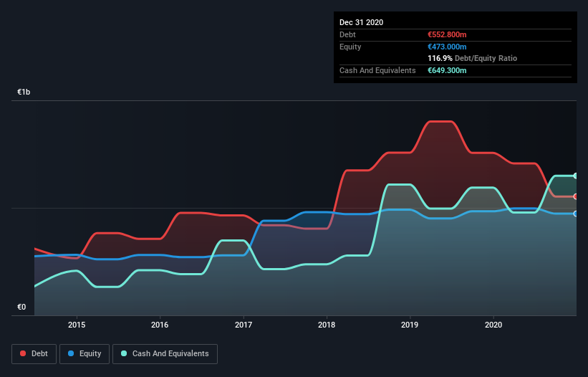Click the €0 y-axis label
The image size is (588, 377).
[x=21, y=307]
